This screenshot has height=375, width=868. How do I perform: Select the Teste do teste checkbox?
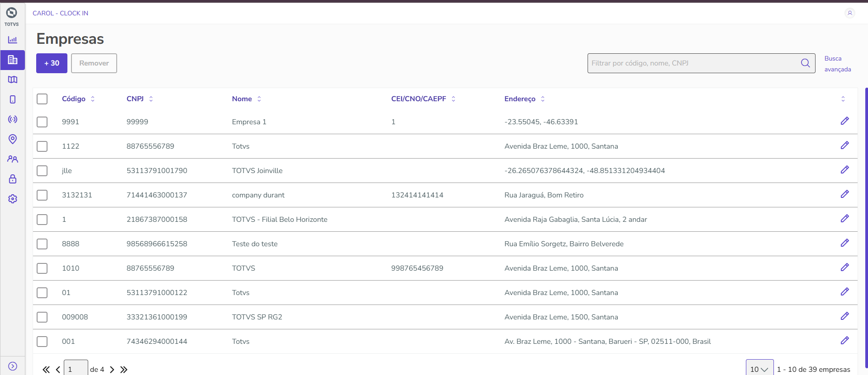point(42,244)
